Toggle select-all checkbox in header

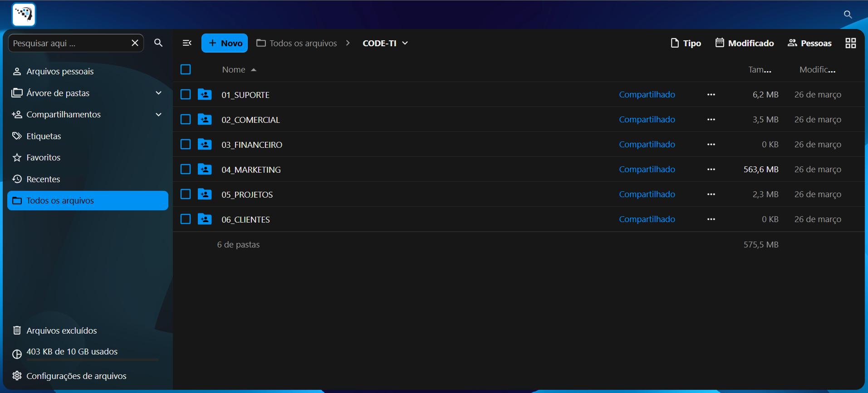[186, 69]
